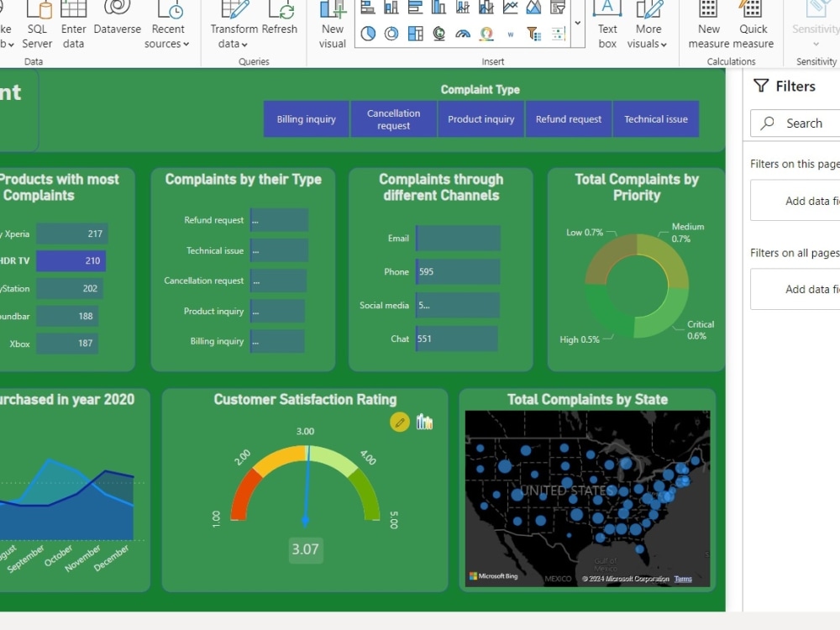
Task: Insert a gauge visual from the gallery
Action: click(462, 34)
